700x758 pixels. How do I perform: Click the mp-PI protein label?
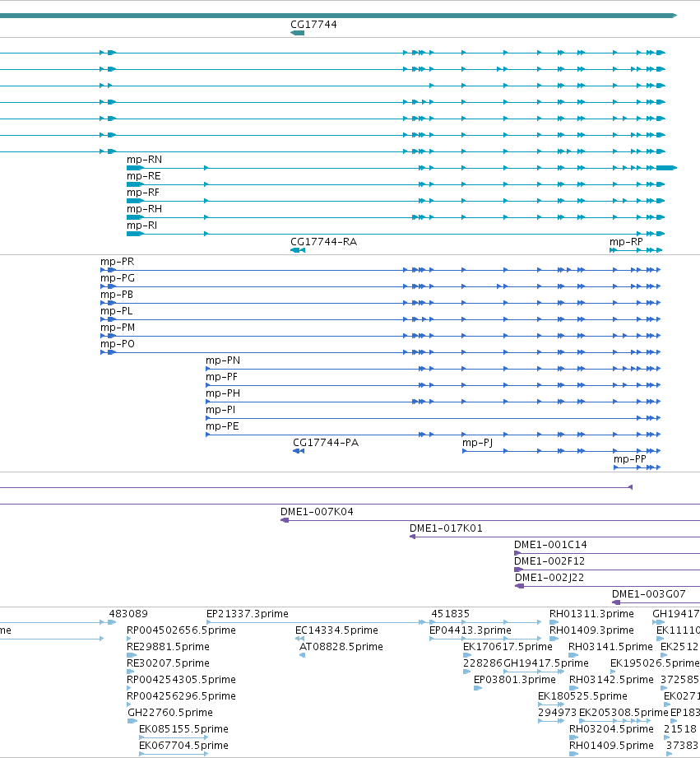(x=220, y=410)
